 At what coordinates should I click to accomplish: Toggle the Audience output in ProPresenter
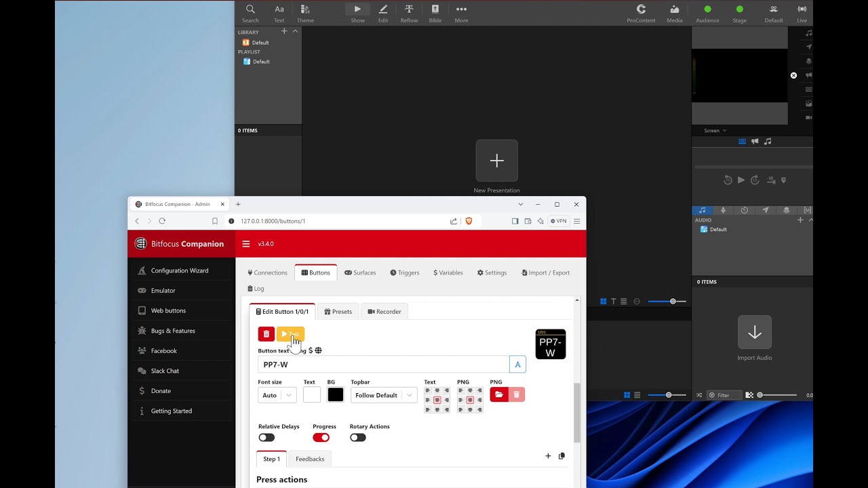(707, 13)
